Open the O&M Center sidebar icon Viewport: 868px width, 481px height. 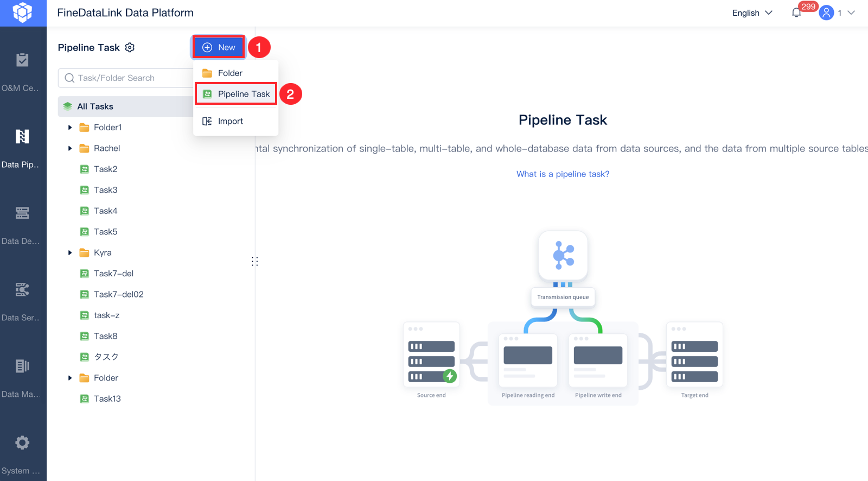(x=22, y=60)
